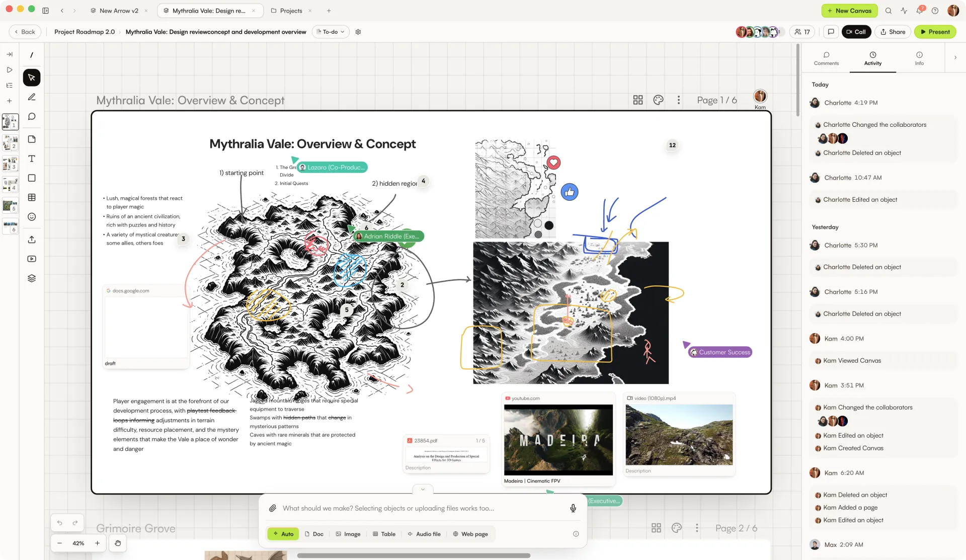Insert a table from the toolbar
The image size is (966, 560).
pos(32,197)
